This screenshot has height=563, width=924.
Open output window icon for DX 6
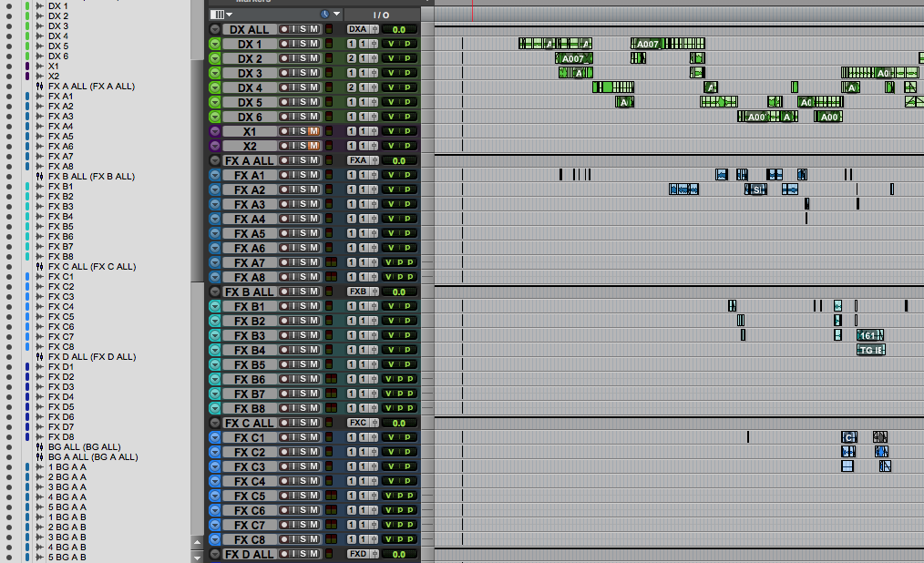click(374, 117)
